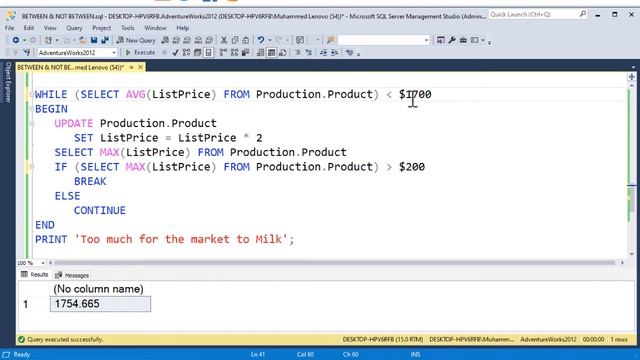Collapse the WHILE statement outline
Viewport: 640px width, 360px height.
[x=31, y=94]
